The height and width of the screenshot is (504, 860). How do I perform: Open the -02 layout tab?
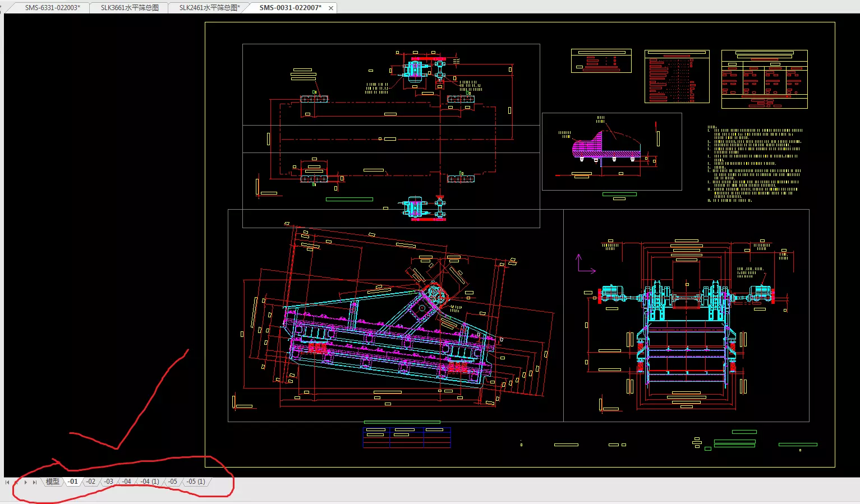click(x=91, y=482)
